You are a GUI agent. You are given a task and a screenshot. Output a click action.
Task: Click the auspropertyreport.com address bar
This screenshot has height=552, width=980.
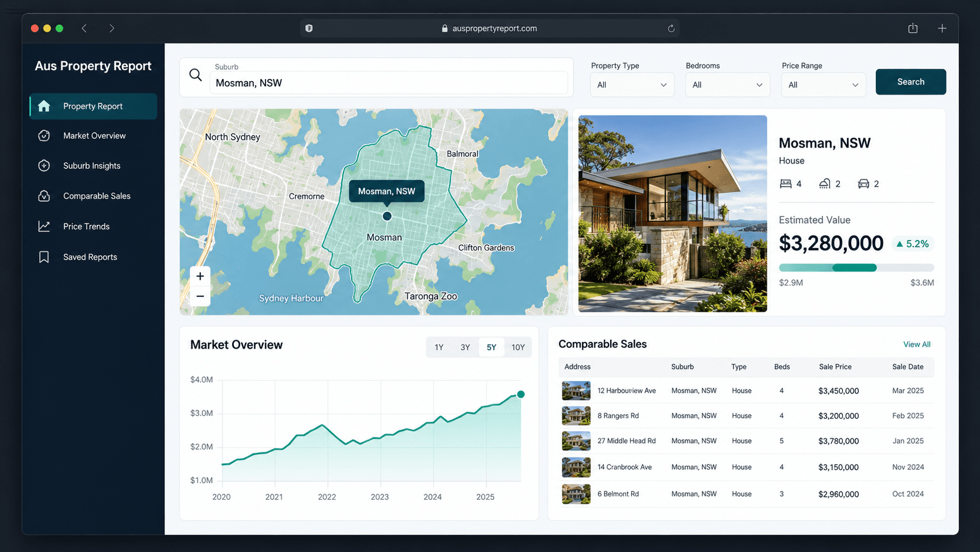490,28
